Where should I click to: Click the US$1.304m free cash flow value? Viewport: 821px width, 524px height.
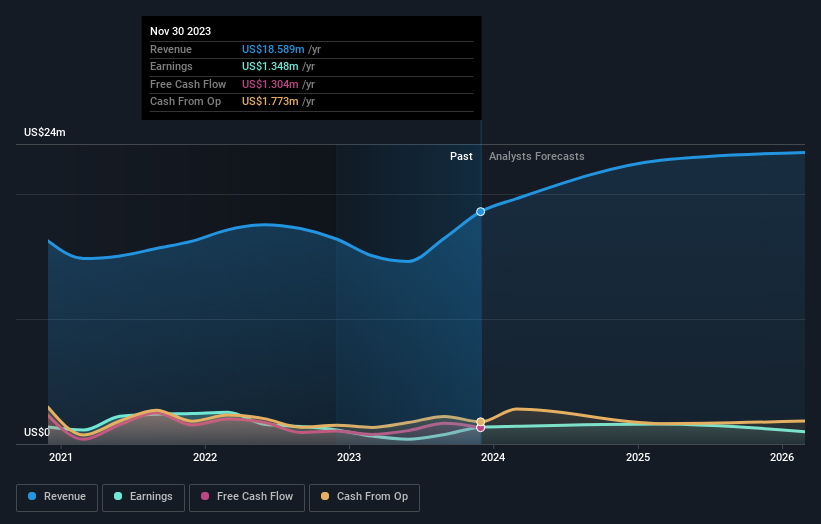(270, 84)
